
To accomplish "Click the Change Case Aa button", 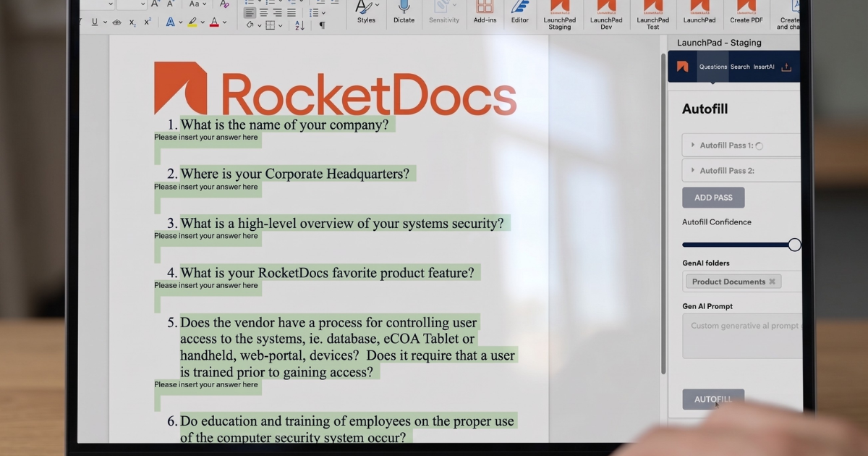I will click(194, 4).
